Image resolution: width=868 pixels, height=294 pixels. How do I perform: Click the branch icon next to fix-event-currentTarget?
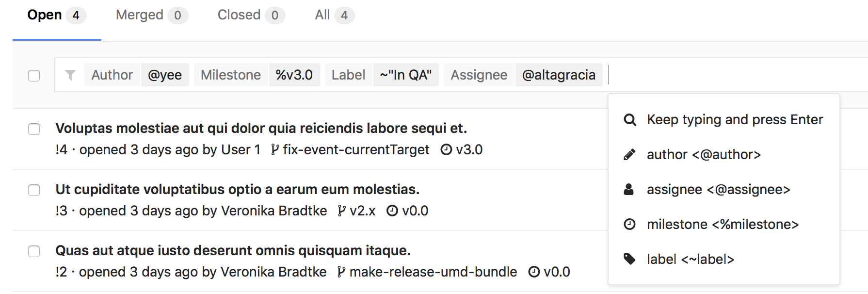274,149
